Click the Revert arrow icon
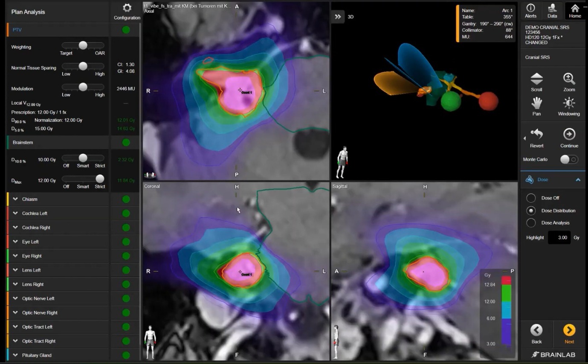Viewport: 588px width, 364px height. point(536,135)
